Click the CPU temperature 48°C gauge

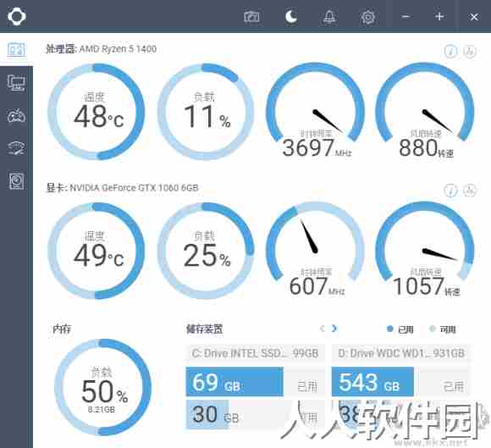pos(97,112)
